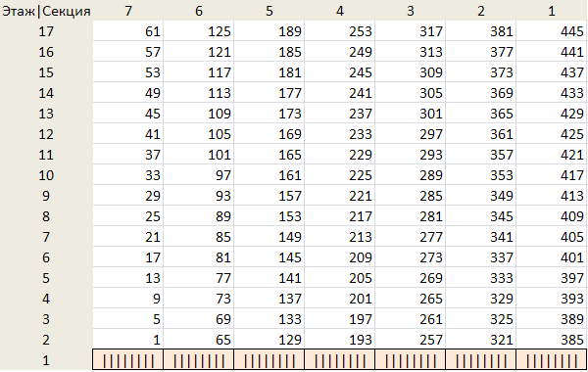588x372 pixels.
Task: Click the cell with value 385
Action: click(x=551, y=340)
